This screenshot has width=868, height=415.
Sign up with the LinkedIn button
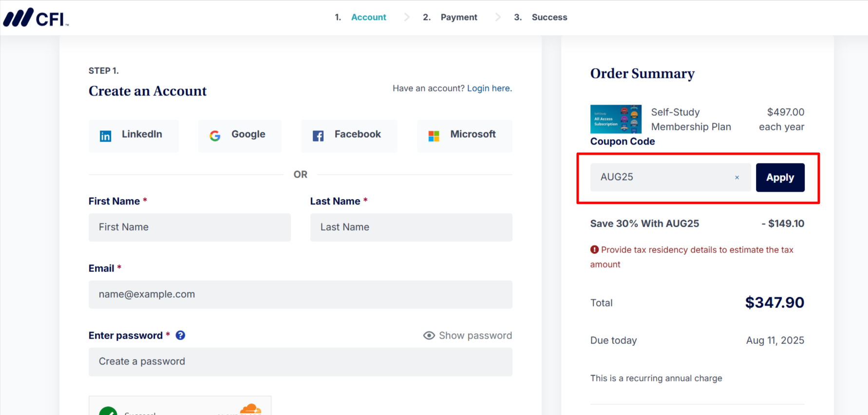(x=133, y=135)
